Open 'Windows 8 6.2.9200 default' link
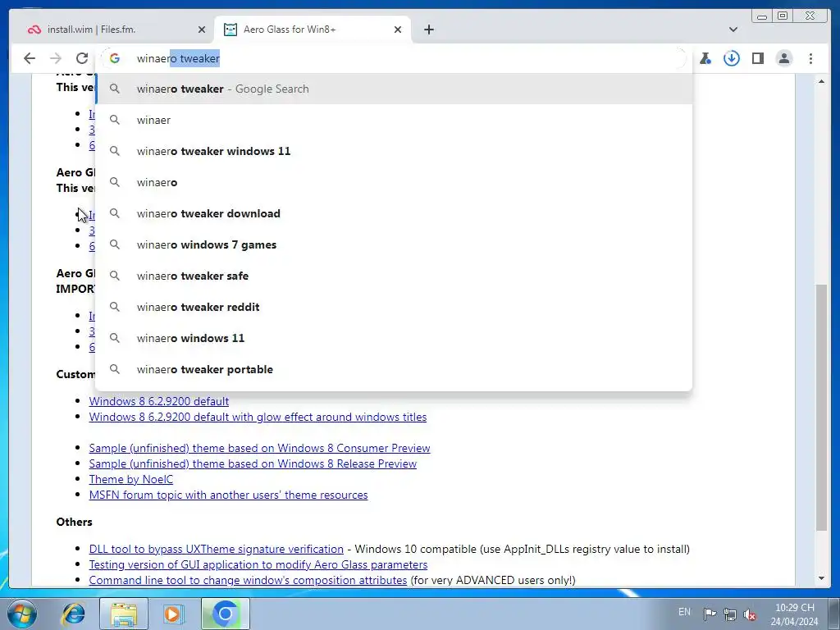The width and height of the screenshot is (840, 630). (x=158, y=401)
